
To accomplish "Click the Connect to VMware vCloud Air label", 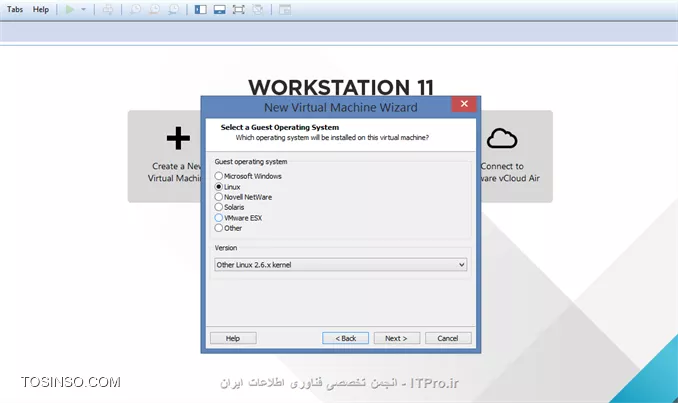I will (x=510, y=172).
